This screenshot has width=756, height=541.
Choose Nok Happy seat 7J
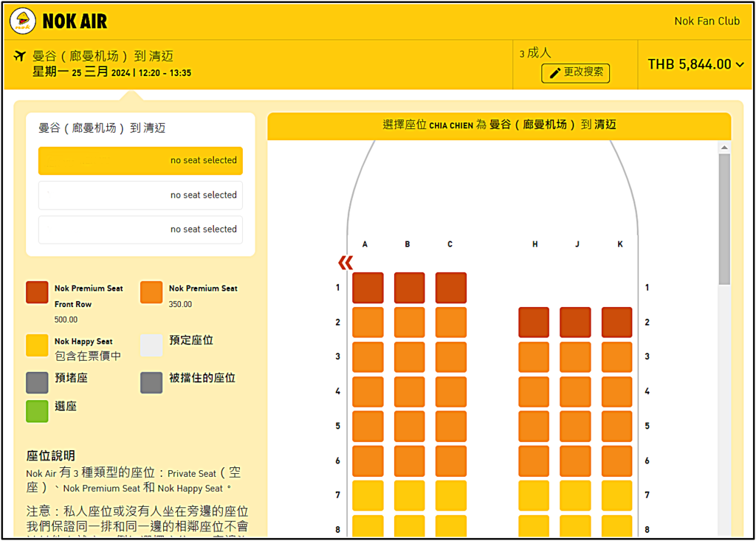(575, 495)
